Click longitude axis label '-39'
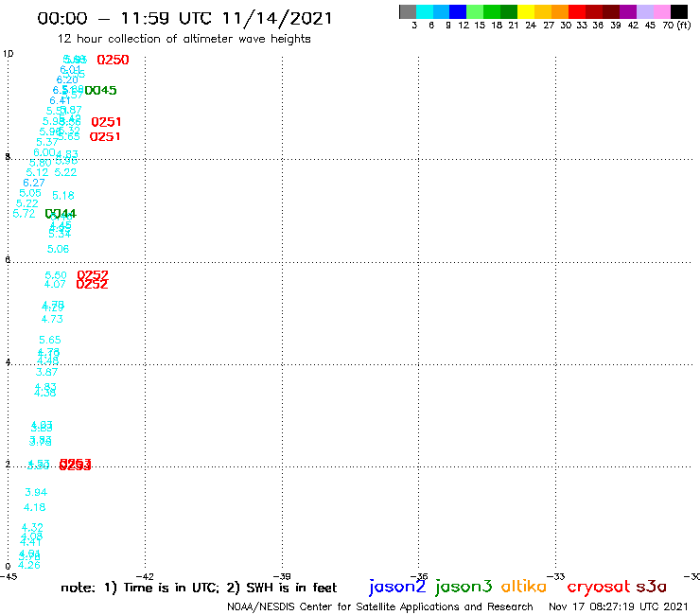This screenshot has width=700, height=615. (x=282, y=576)
